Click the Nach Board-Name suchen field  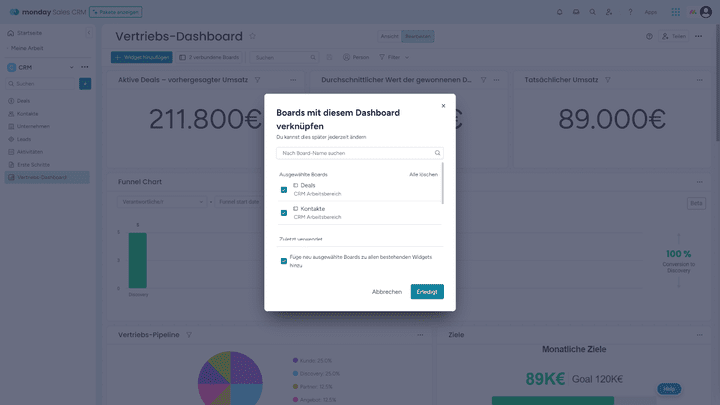360,153
